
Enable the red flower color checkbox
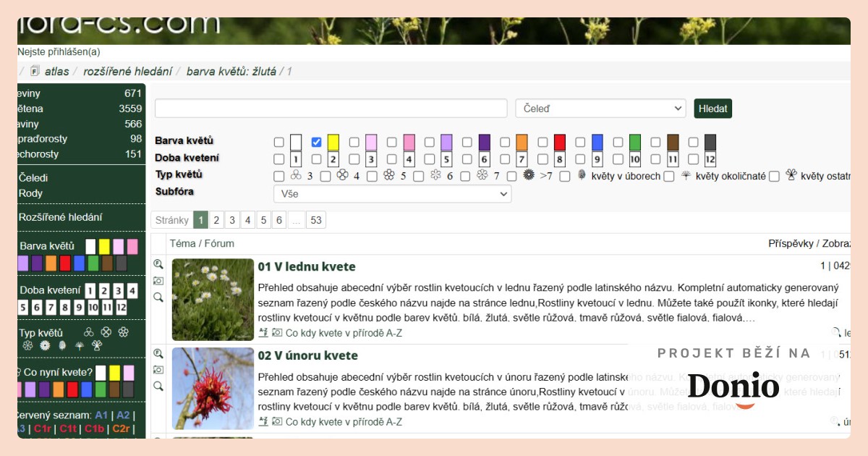point(542,142)
